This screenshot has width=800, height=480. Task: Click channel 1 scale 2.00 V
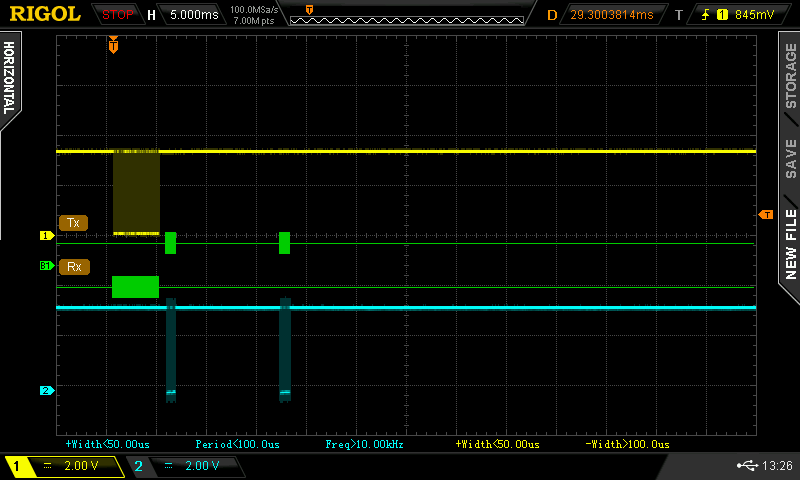tap(81, 466)
